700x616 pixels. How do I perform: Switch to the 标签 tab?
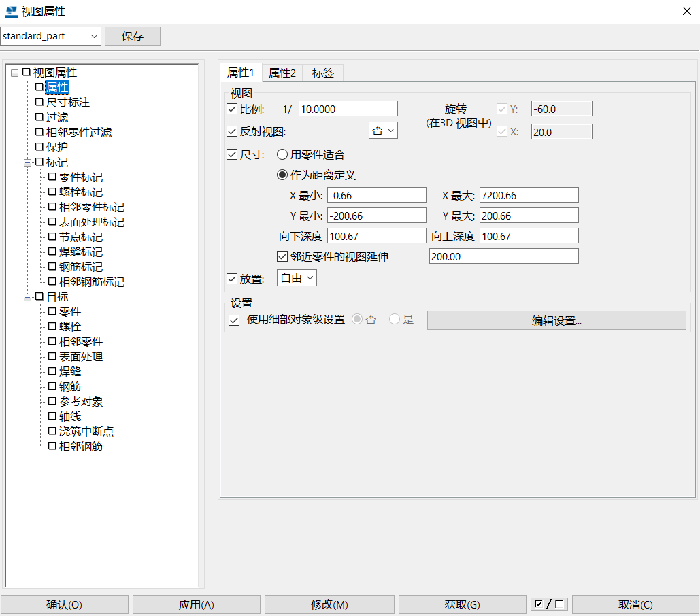[x=322, y=72]
